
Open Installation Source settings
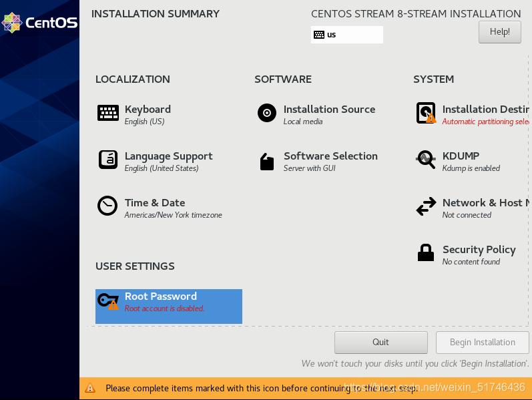click(329, 110)
